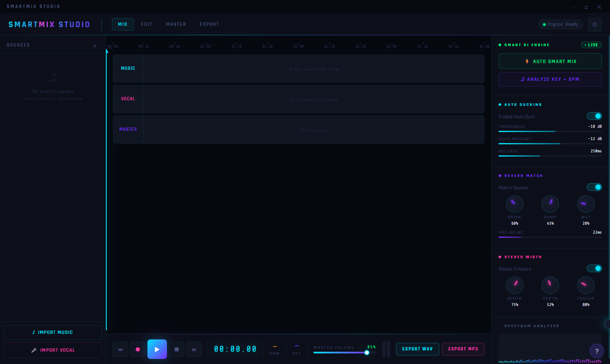Click the VOCAL track label
This screenshot has height=364, width=610.
(x=128, y=99)
